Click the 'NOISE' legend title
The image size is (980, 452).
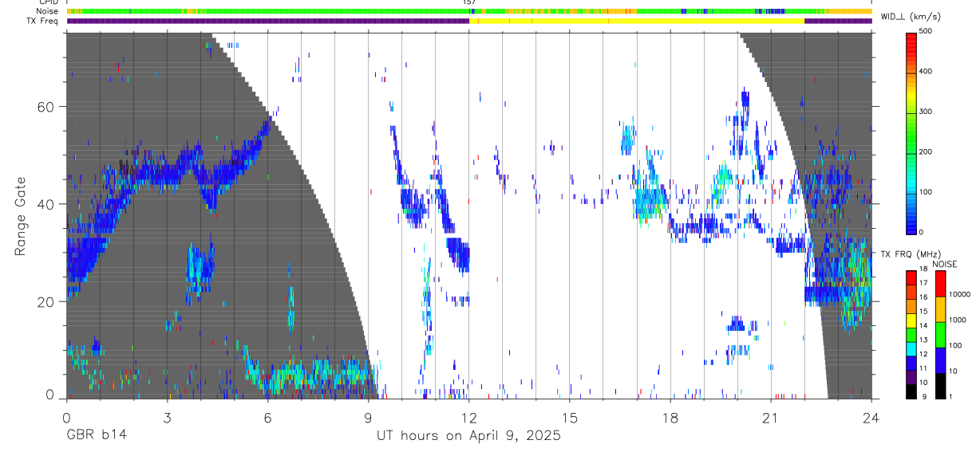[944, 264]
